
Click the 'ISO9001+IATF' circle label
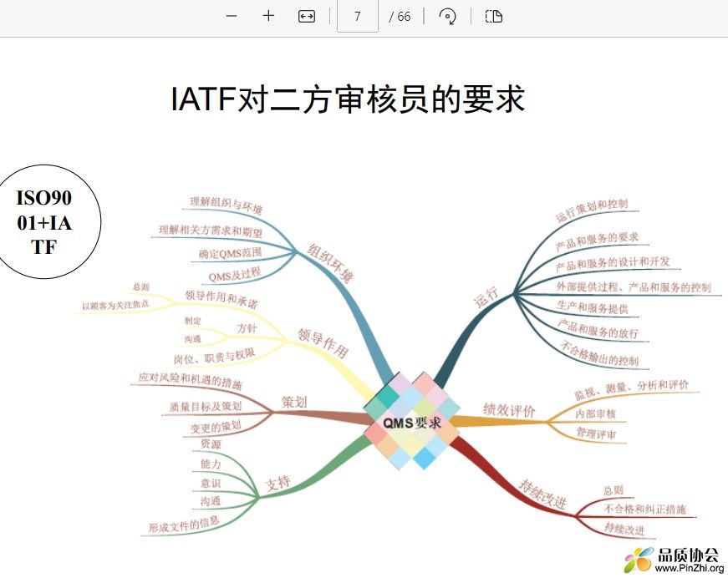click(x=44, y=221)
